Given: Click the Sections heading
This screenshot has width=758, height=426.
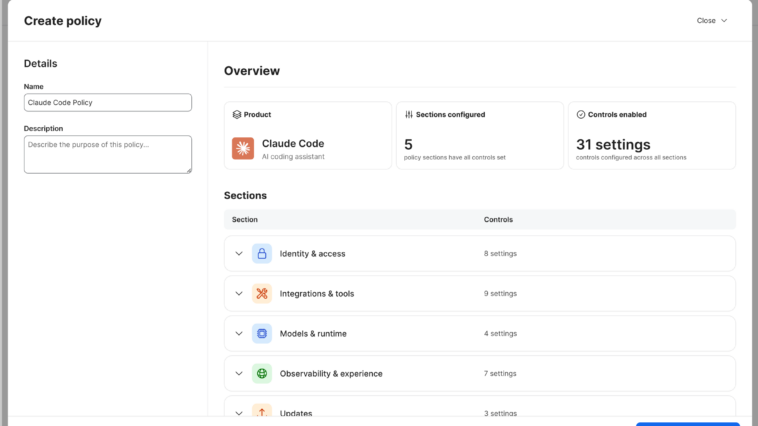Looking at the screenshot, I should click(245, 195).
